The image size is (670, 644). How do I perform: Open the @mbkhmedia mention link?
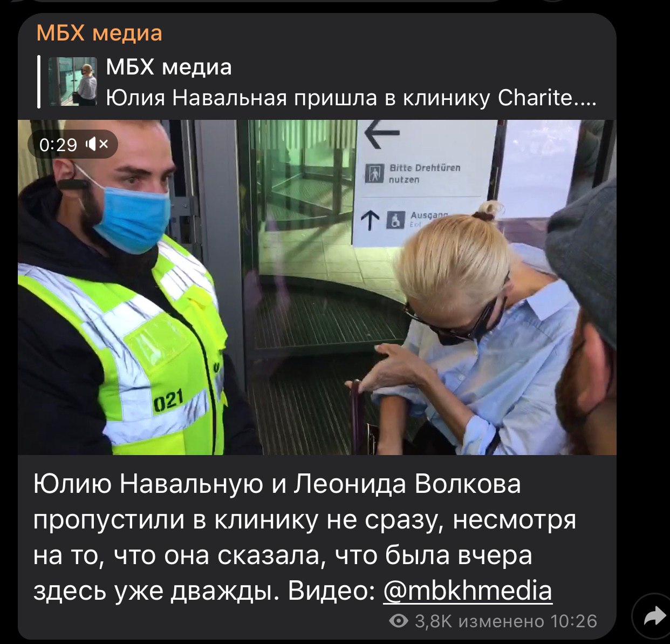coord(468,591)
